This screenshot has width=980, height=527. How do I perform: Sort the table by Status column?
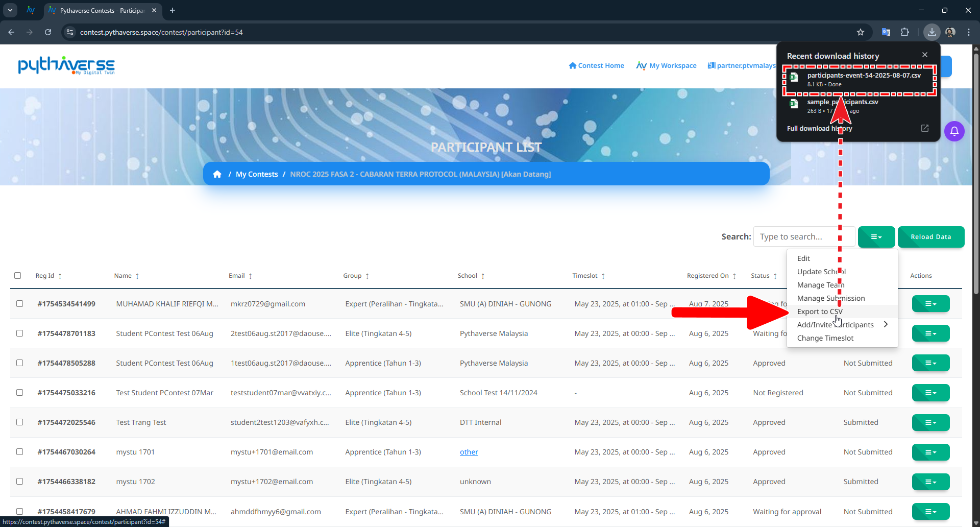point(764,276)
